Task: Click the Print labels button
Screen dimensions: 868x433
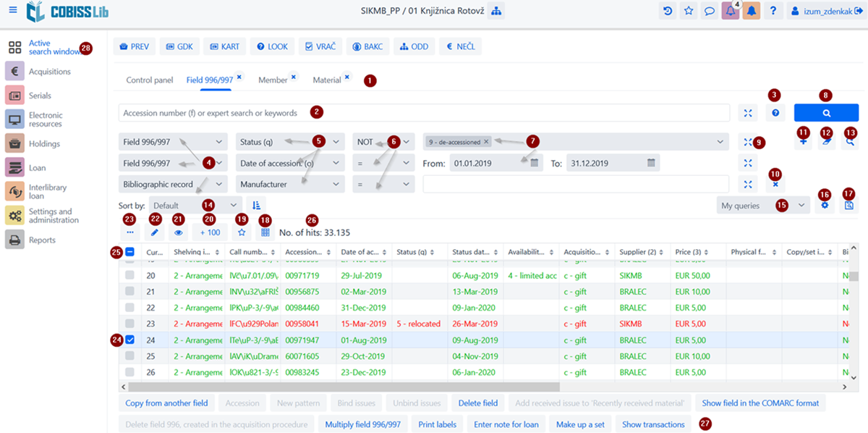Action: [437, 424]
